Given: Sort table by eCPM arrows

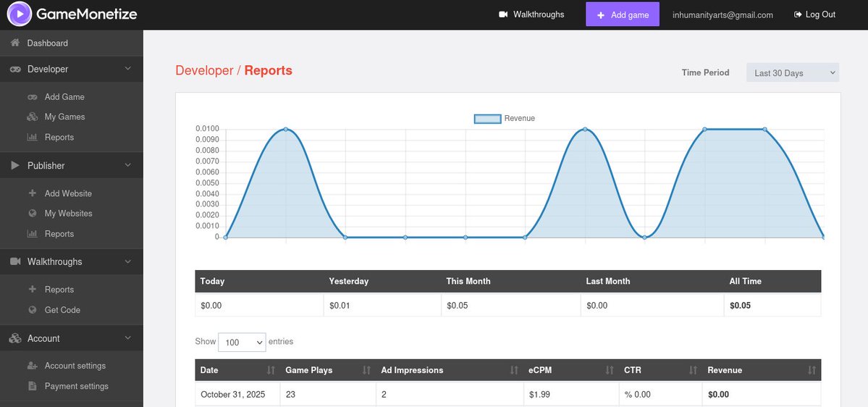Looking at the screenshot, I should click(610, 370).
